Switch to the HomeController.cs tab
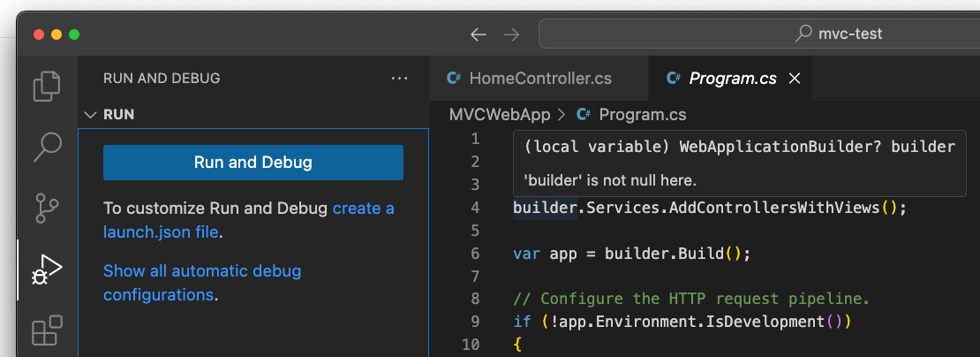 539,79
